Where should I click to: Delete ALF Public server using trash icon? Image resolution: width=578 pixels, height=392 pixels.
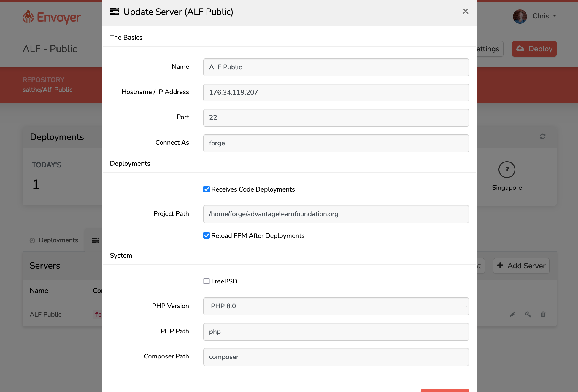(x=543, y=314)
